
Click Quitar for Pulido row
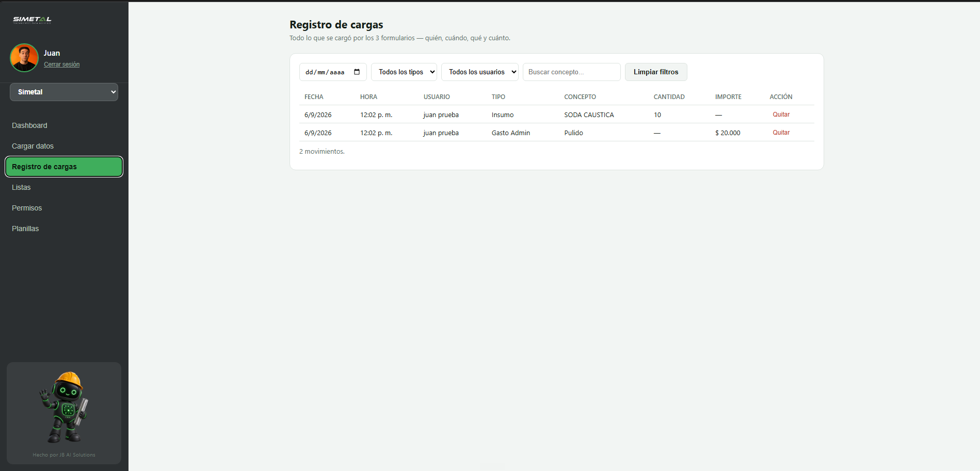click(x=781, y=133)
